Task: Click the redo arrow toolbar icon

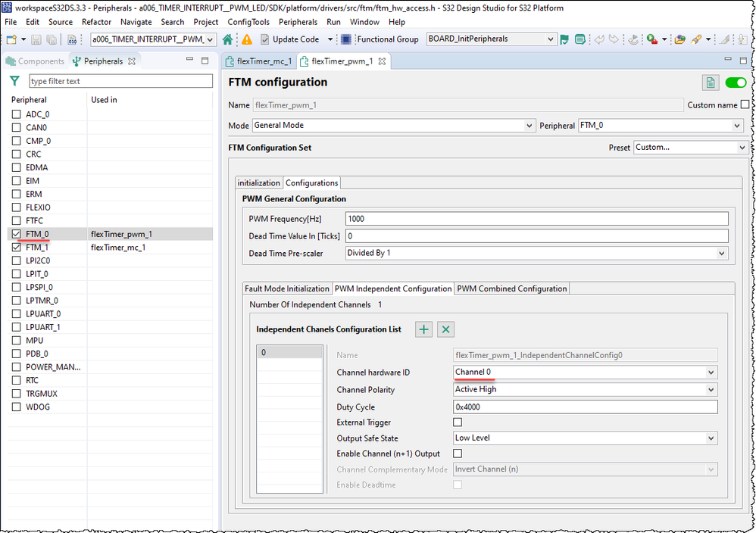Action: tap(614, 39)
